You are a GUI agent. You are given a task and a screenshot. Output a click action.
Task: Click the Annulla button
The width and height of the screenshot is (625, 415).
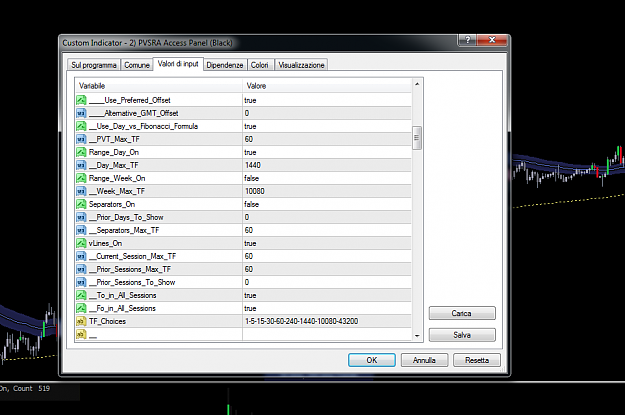pos(425,360)
